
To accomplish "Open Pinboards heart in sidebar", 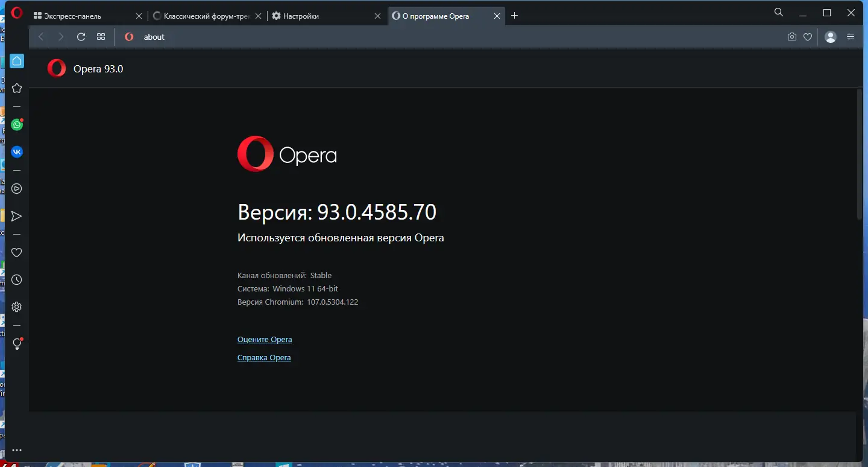I will (17, 252).
